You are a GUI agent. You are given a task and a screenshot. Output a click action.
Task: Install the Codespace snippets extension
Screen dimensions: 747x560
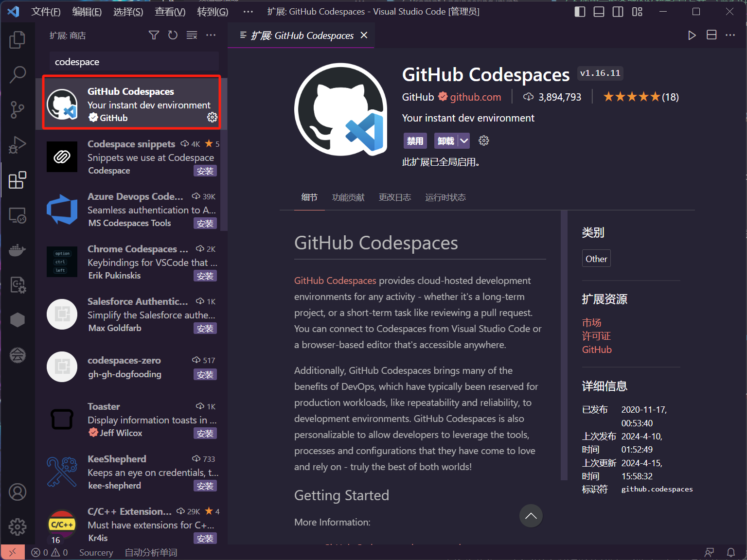(x=205, y=171)
